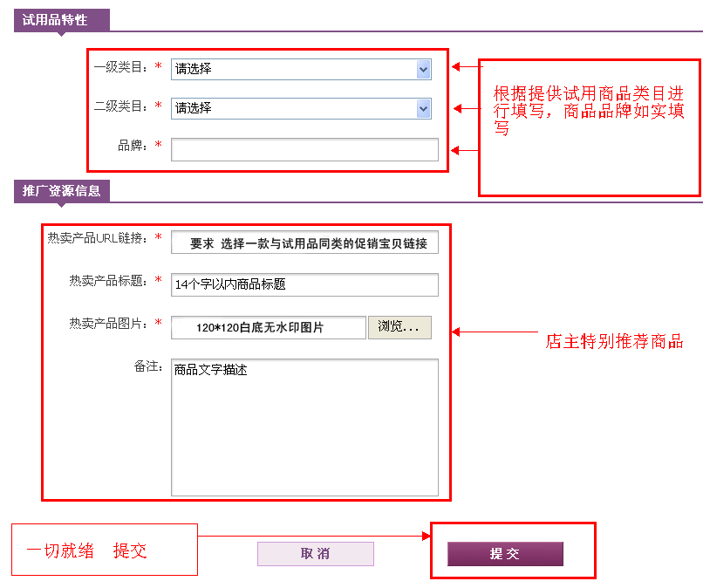Open the 一级类目 dropdown arrow
The width and height of the screenshot is (703, 588).
(424, 69)
